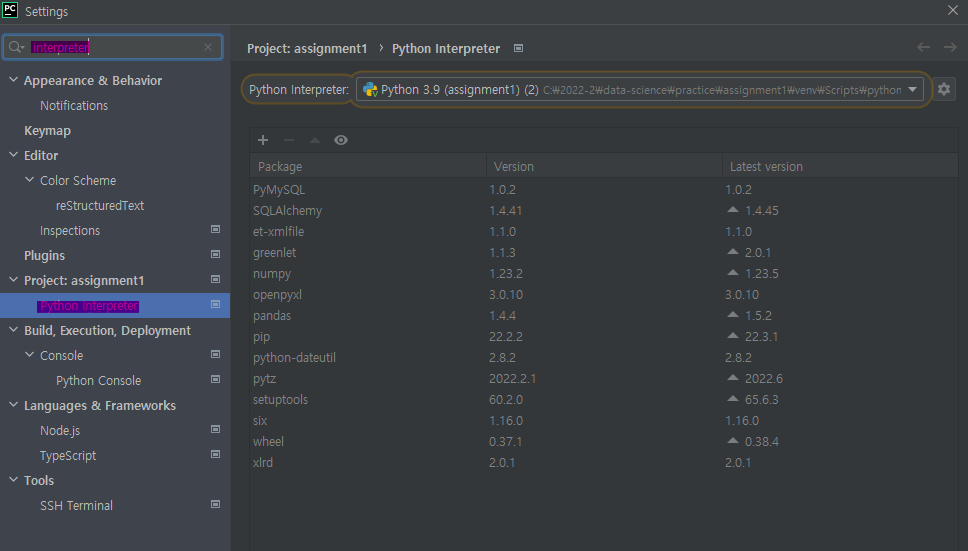Click Project: assignment1 breadcrumb link
The height and width of the screenshot is (551, 968).
pyautogui.click(x=307, y=49)
